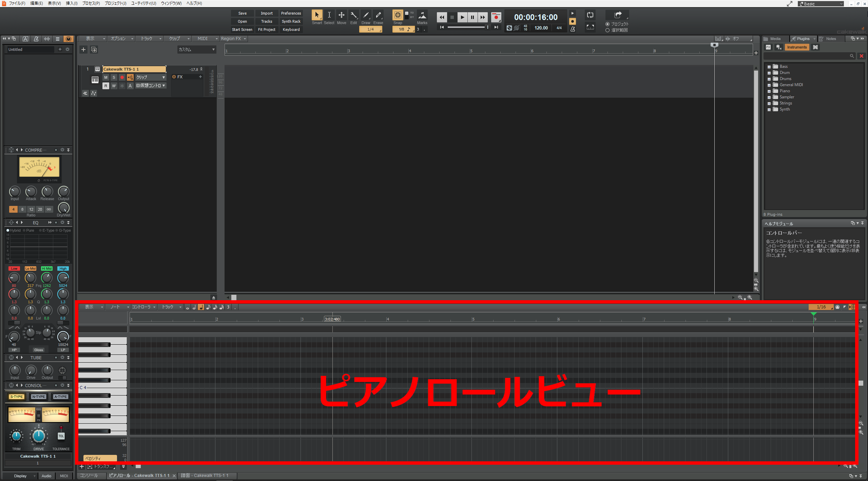Expand the Bass folder in browser
This screenshot has height=481, width=868.
point(769,67)
